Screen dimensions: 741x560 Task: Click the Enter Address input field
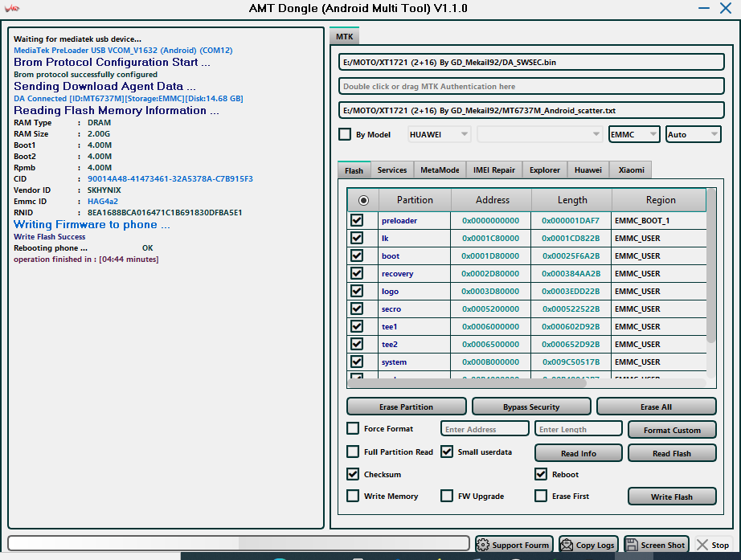485,429
